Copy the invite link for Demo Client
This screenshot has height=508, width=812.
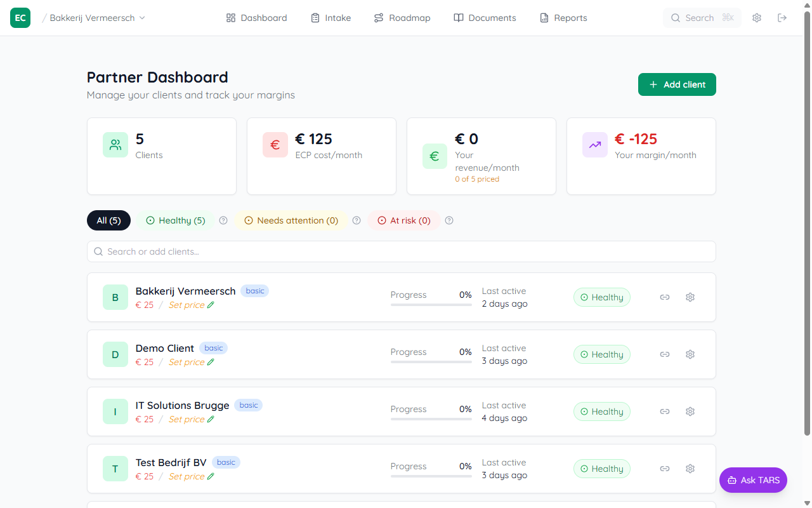tap(664, 354)
